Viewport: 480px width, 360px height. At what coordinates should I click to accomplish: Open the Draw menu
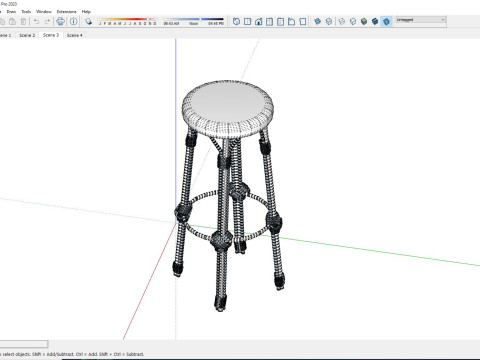(x=11, y=12)
